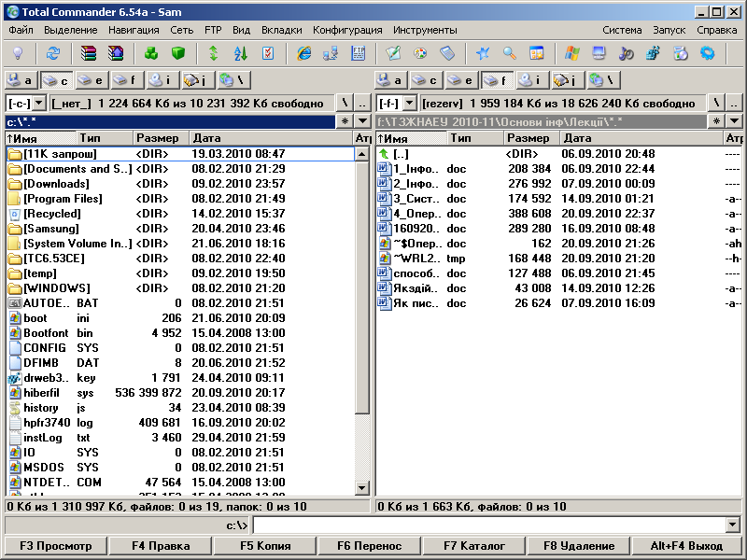Viewport: 747px width, 560px height.
Task: Click the command line input field
Action: (489, 525)
